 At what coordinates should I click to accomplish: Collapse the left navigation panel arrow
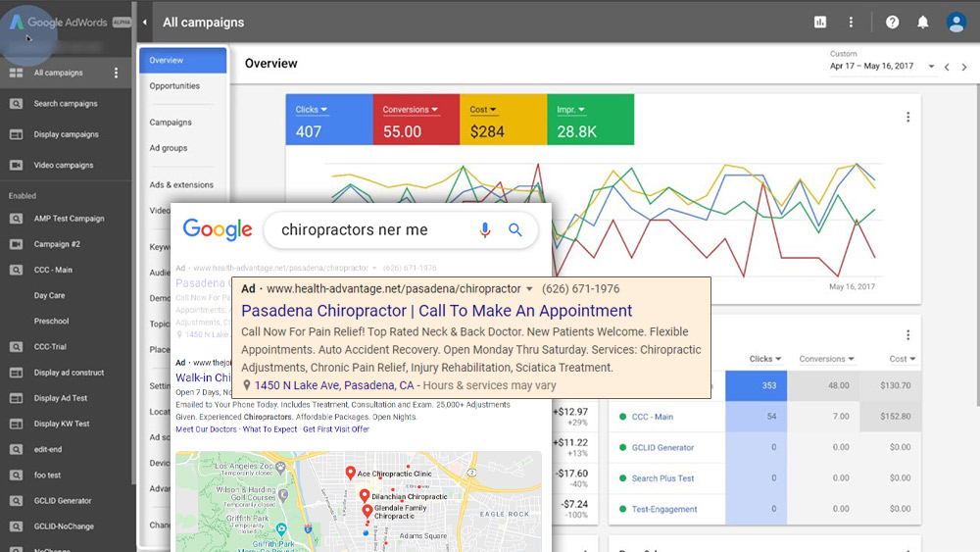click(144, 22)
